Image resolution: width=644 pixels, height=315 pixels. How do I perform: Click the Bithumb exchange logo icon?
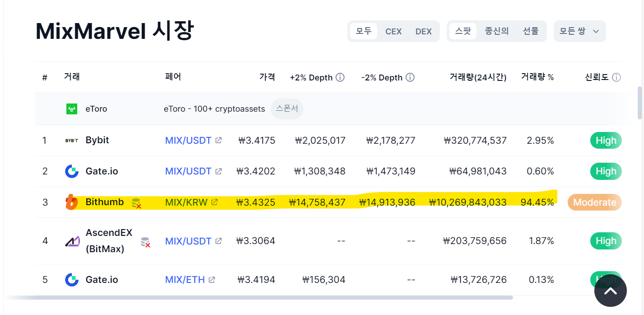click(x=71, y=202)
